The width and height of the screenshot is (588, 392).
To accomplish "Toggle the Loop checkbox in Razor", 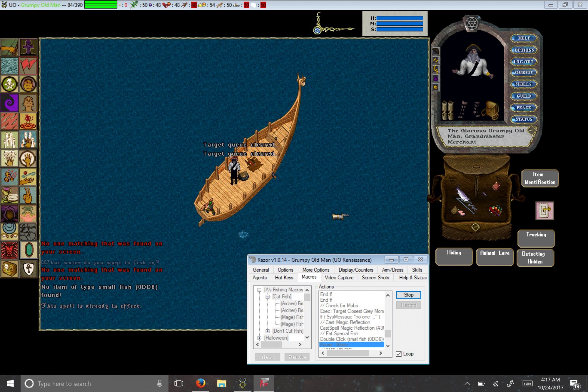I will point(399,354).
